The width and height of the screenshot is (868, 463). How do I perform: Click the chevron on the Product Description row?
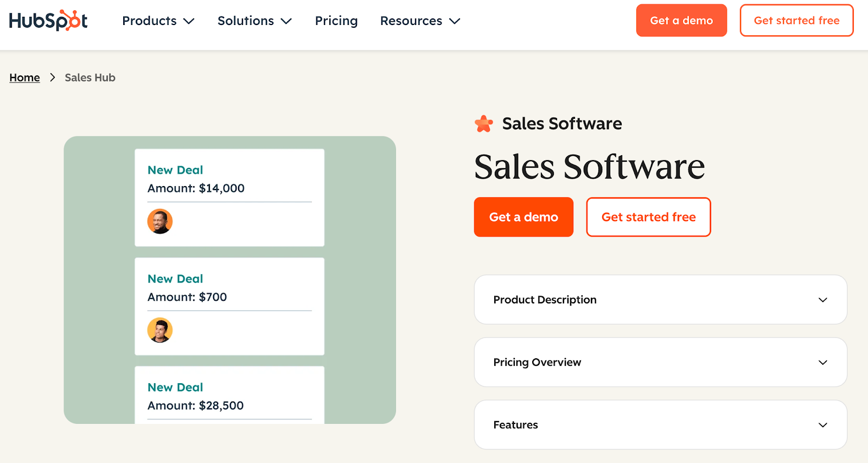[822, 300]
